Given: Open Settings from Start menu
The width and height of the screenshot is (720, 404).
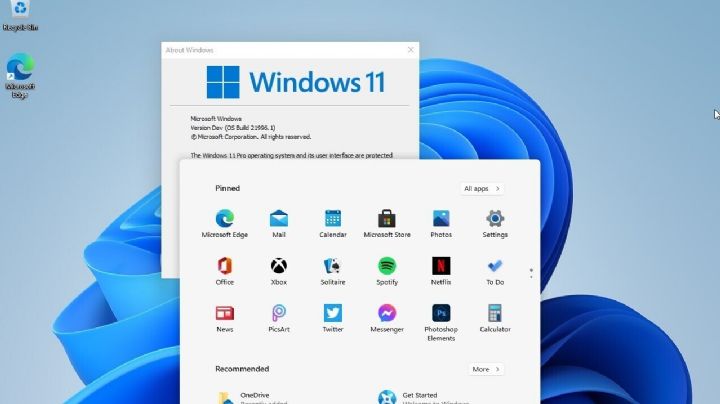Looking at the screenshot, I should (495, 224).
